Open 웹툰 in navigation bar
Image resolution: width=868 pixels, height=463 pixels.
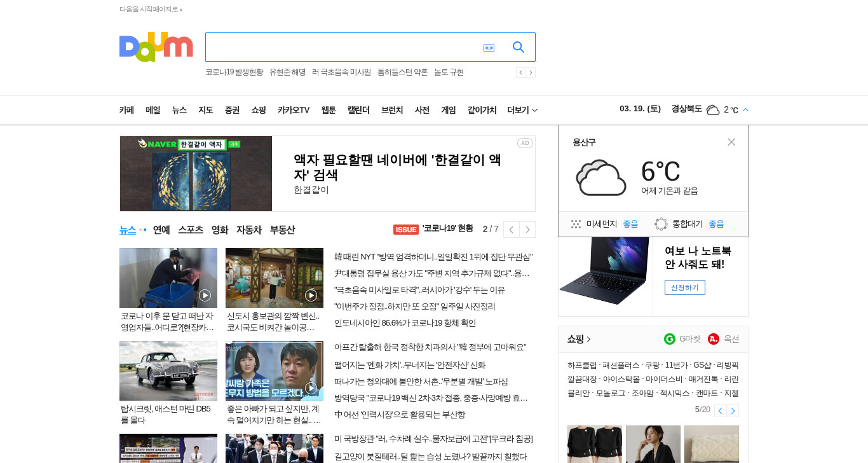coord(329,110)
